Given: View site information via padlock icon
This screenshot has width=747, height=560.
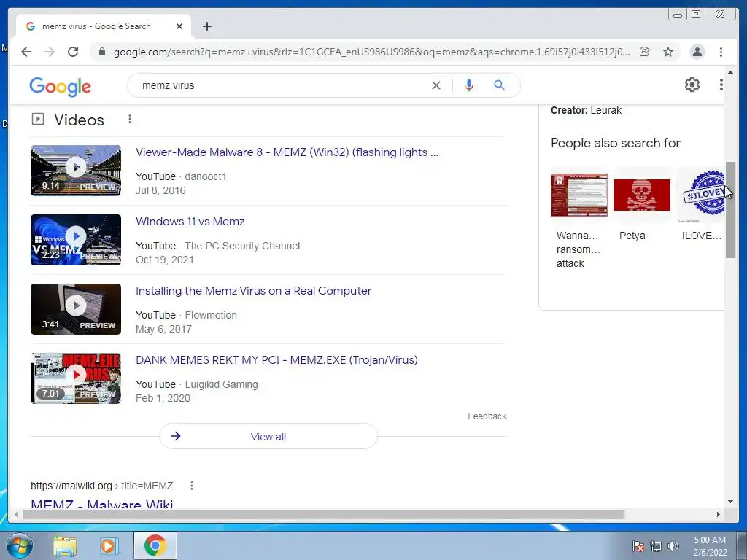Looking at the screenshot, I should pos(101,52).
